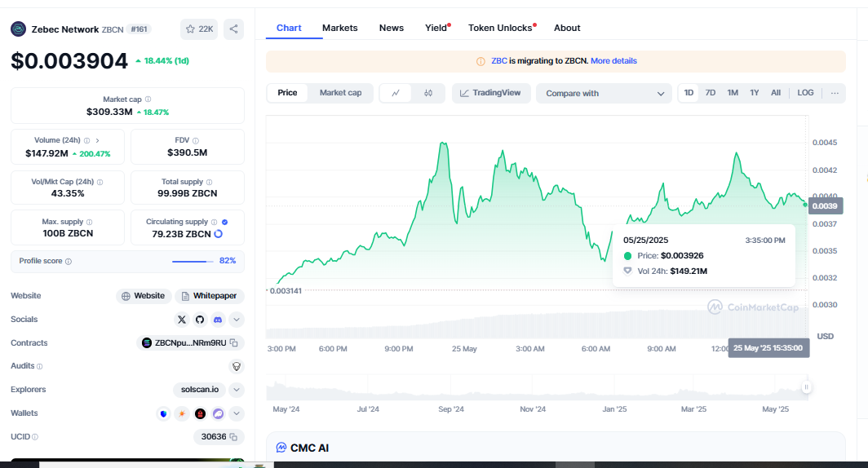Select the Price chart toggle
The width and height of the screenshot is (868, 468).
click(287, 93)
